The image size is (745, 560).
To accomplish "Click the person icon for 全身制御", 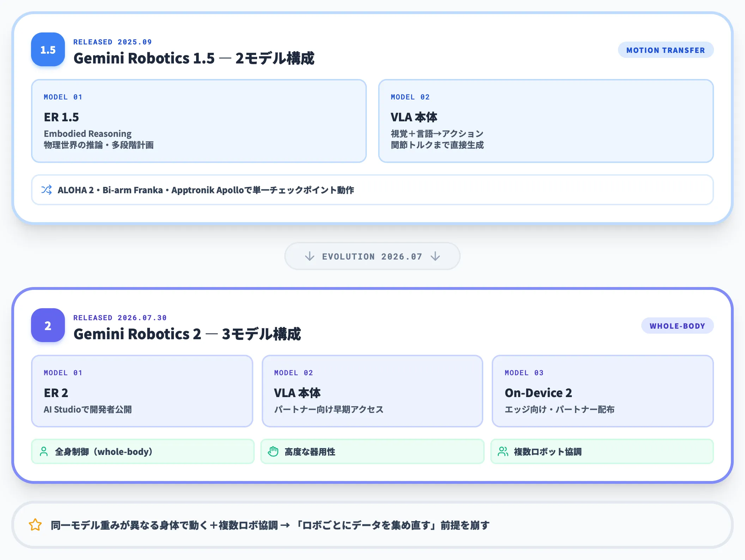I will point(44,451).
